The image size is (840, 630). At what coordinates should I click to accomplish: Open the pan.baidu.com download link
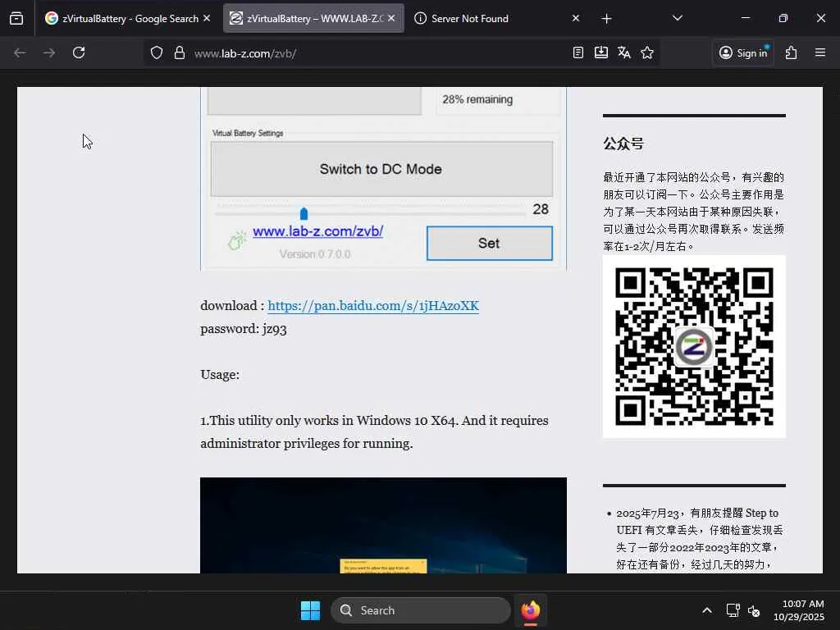373,306
